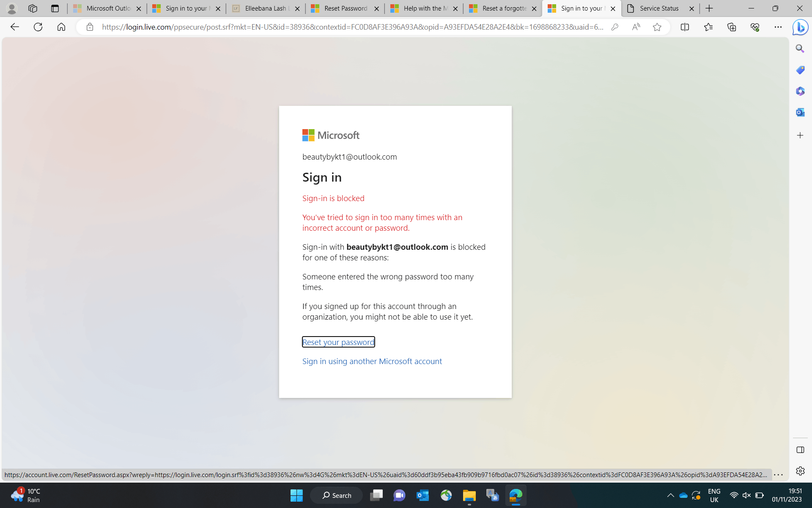Open Split screen icon in toolbar
The image size is (812, 508).
click(685, 27)
